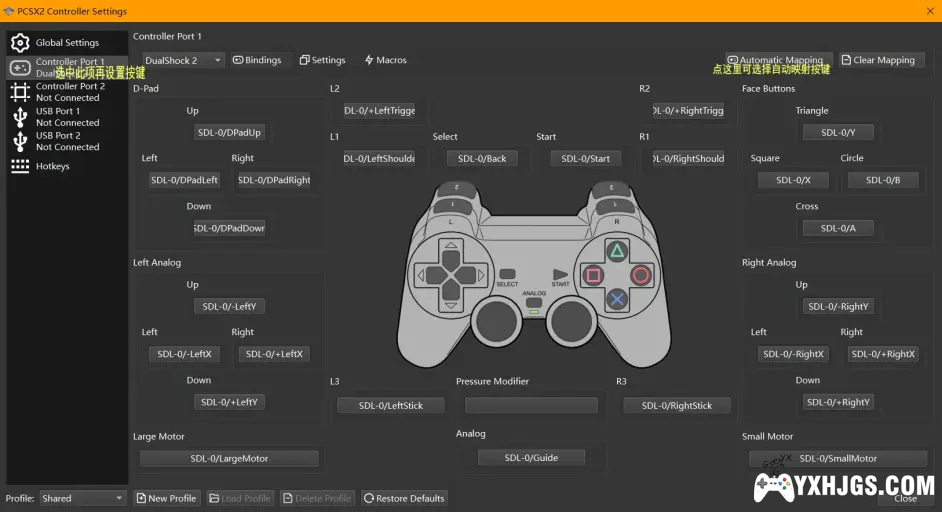Expand the Profile dropdown set to Shared

coord(82,498)
